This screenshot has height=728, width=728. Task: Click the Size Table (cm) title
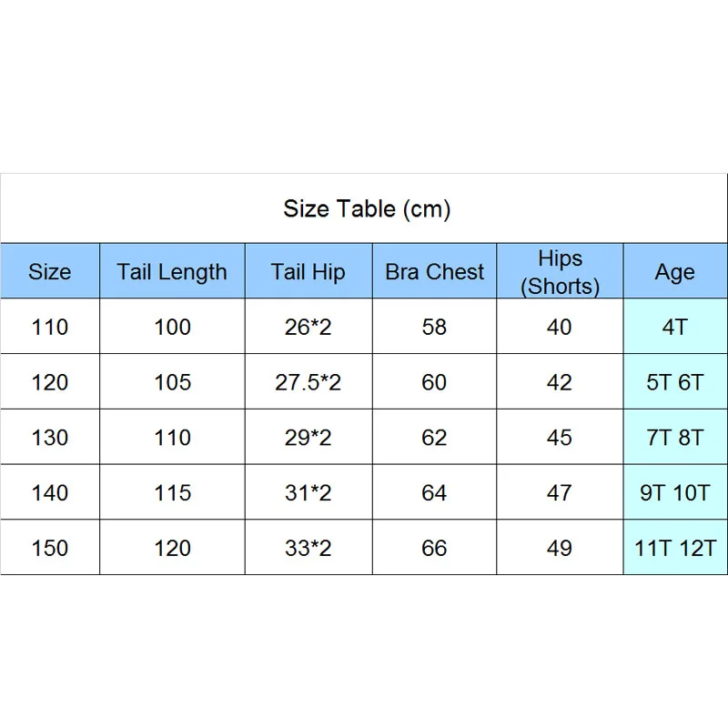[x=367, y=208]
